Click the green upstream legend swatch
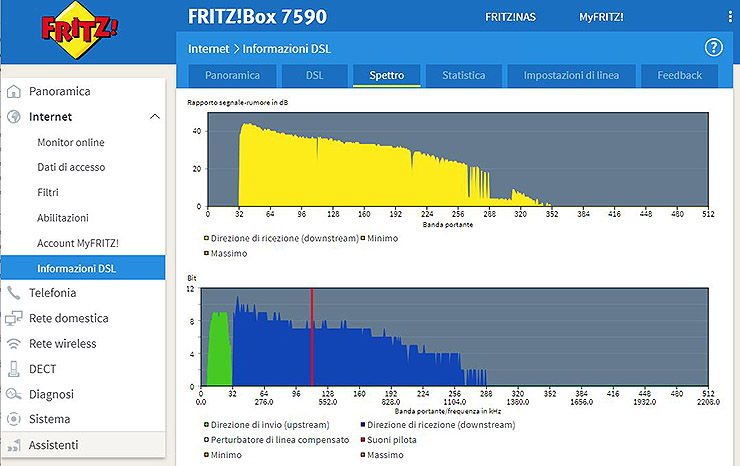The image size is (740, 466). (204, 426)
